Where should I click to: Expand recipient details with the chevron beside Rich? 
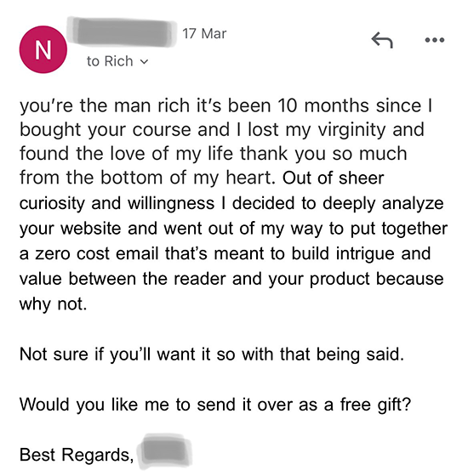tap(144, 61)
